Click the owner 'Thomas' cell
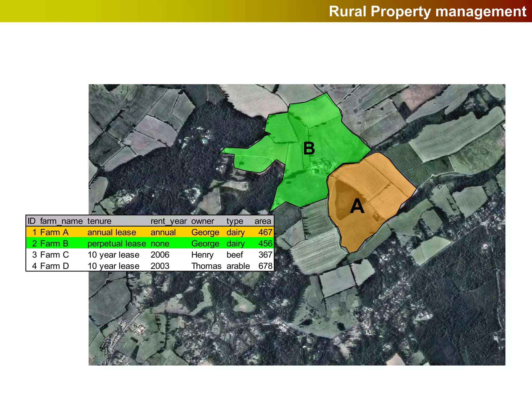 tap(206, 266)
